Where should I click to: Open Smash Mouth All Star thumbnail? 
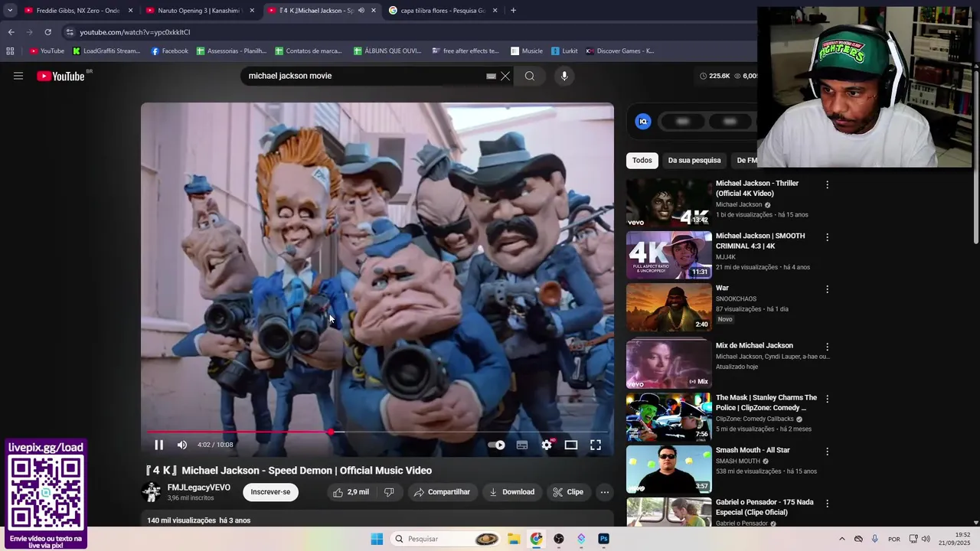(669, 469)
